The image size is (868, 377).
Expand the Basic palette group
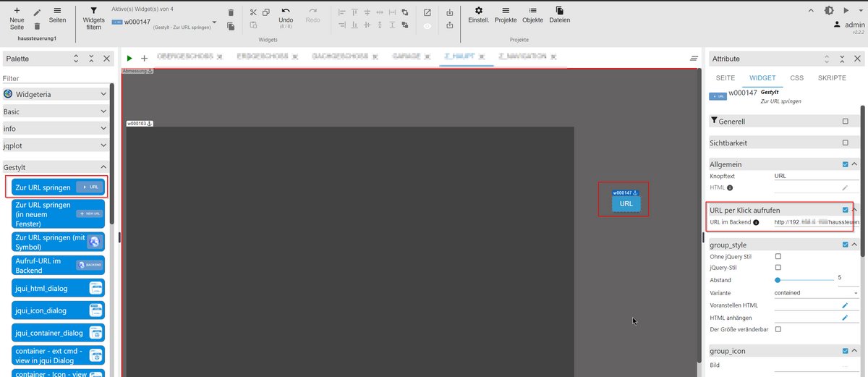pyautogui.click(x=55, y=111)
